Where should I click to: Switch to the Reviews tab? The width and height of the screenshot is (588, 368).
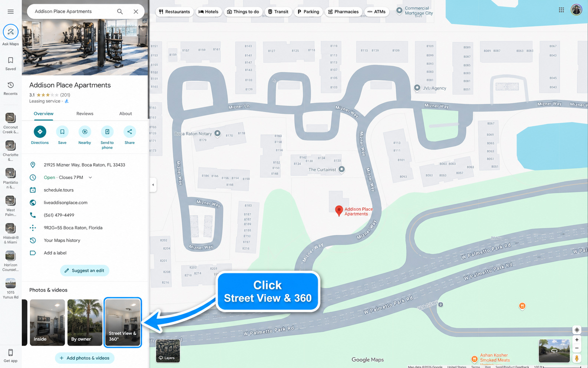pos(85,114)
